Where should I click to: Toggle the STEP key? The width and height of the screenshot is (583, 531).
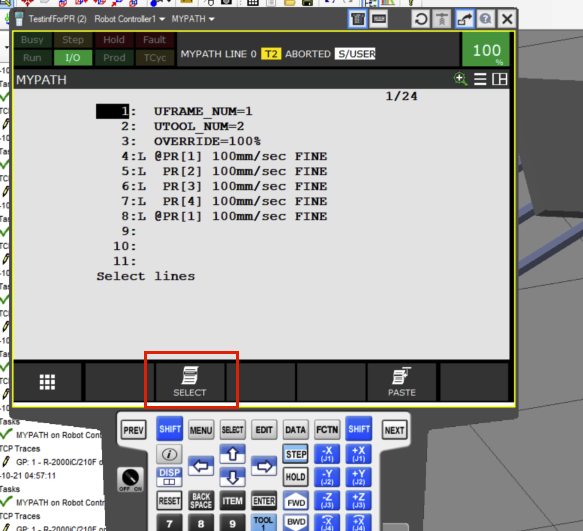296,454
